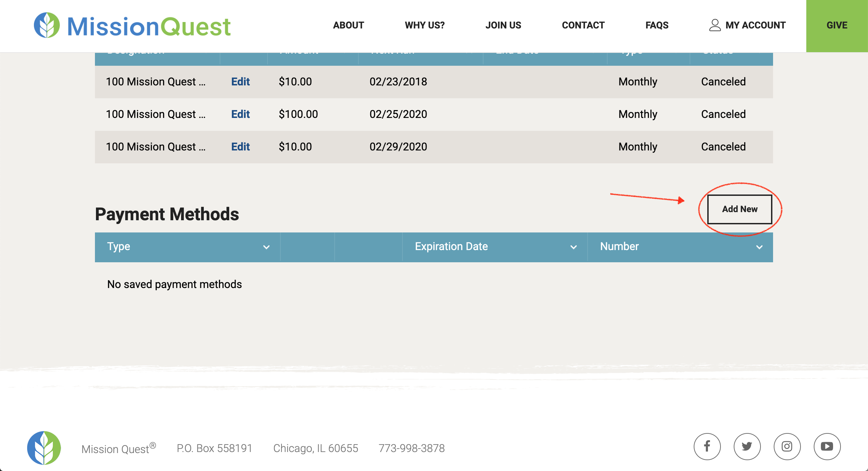Expand the Number column dropdown arrow
This screenshot has width=868, height=471.
[759, 247]
